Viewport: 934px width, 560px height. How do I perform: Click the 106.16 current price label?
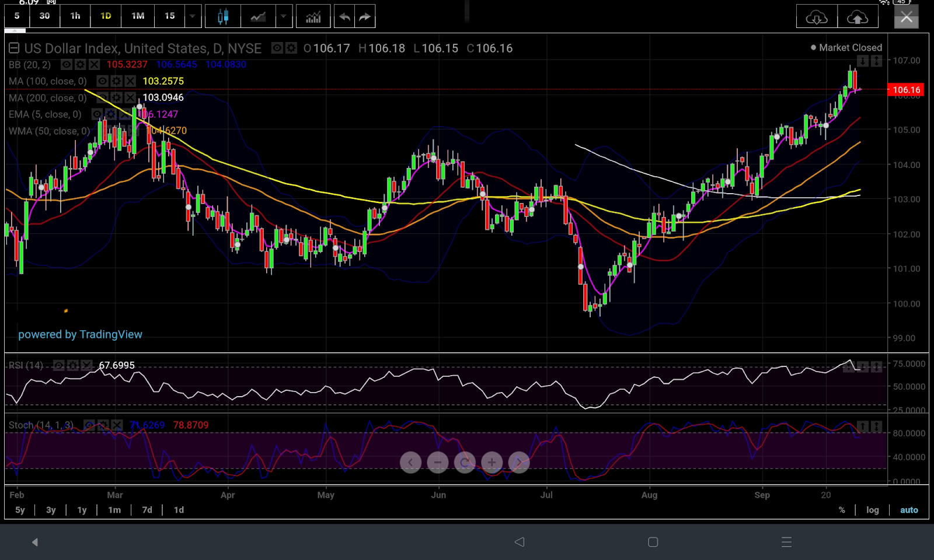[905, 90]
